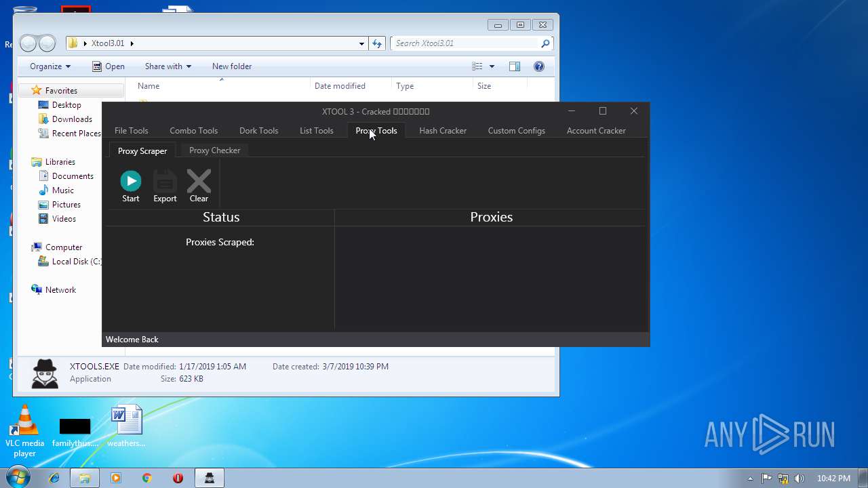The image size is (868, 488).
Task: Open the File Tools tab
Action: click(x=131, y=131)
